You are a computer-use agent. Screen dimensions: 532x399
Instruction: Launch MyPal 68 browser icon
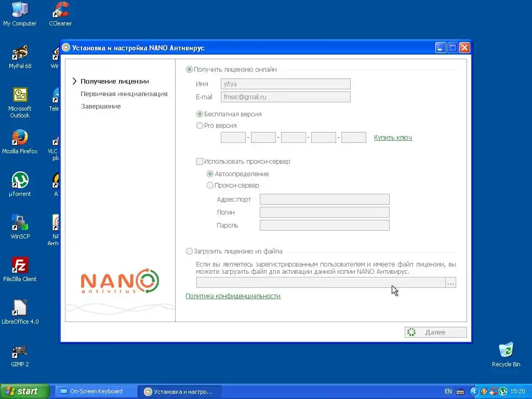tap(20, 56)
